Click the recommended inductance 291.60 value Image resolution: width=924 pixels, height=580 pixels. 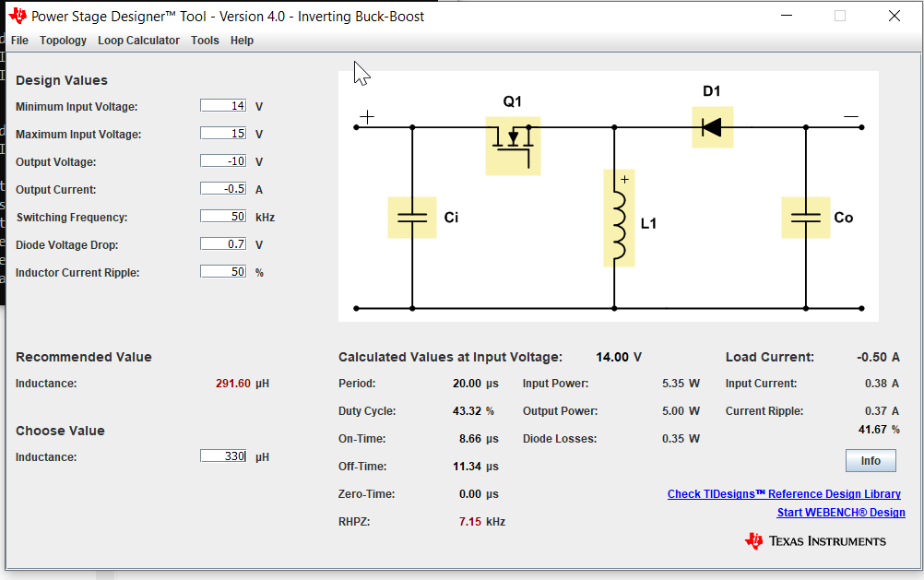click(232, 383)
